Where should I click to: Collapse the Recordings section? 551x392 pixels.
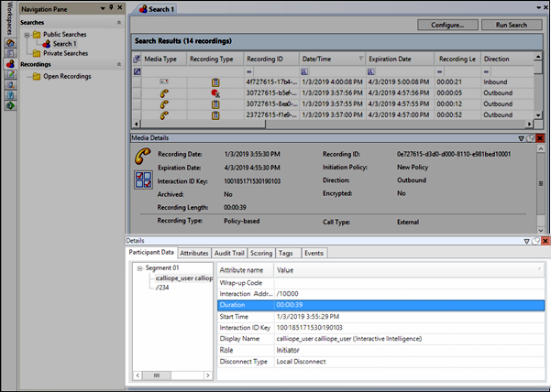pos(118,65)
